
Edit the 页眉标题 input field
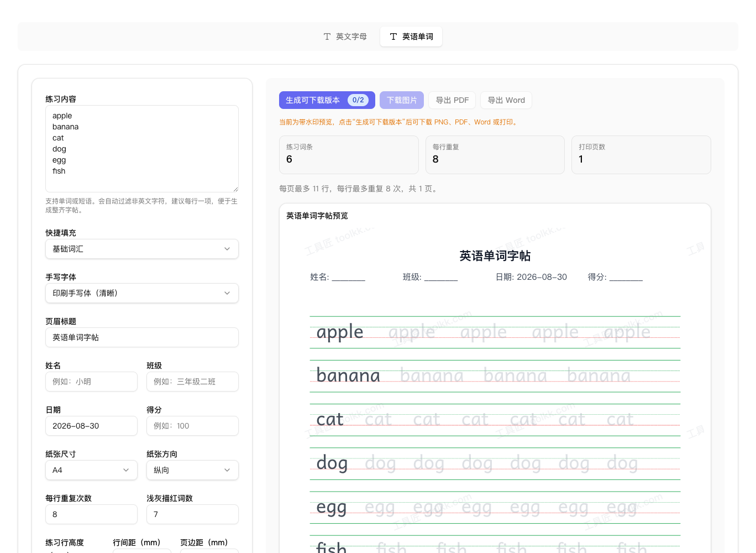(142, 337)
